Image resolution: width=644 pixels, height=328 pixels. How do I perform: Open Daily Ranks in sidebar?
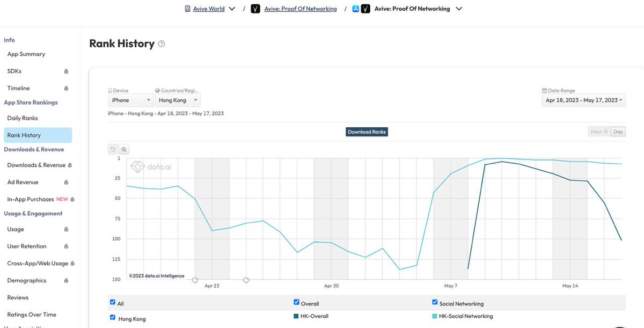[23, 118]
